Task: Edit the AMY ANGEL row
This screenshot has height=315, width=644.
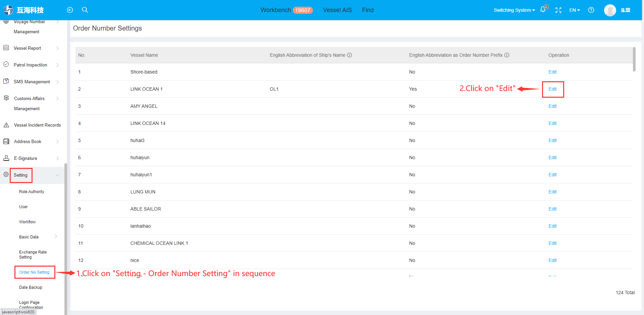Action: [552, 106]
